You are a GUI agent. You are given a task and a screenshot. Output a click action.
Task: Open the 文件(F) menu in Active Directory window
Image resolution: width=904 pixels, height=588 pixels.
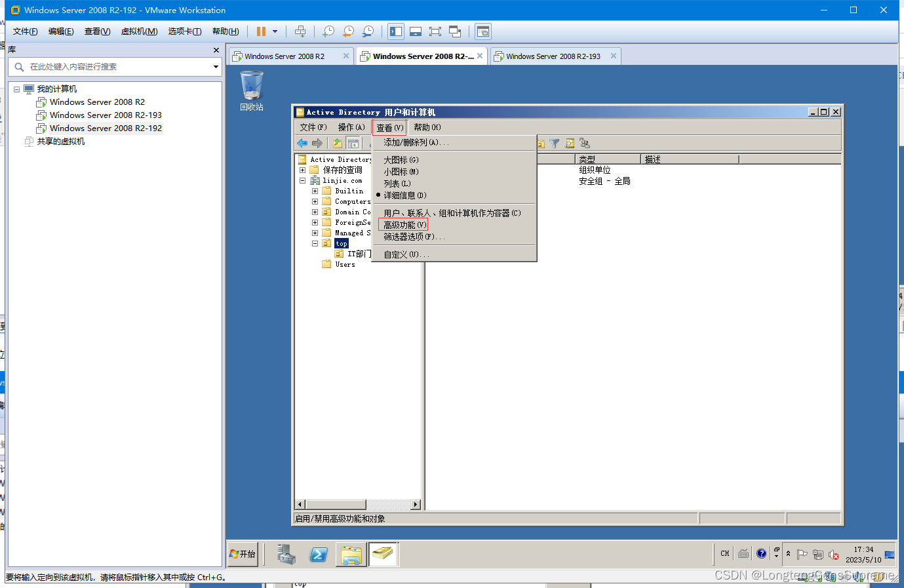coord(313,127)
